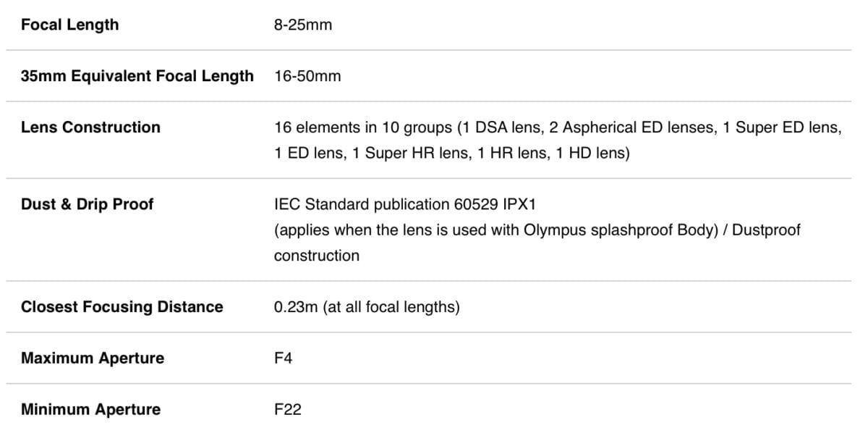Click the Minimum Aperture label
The height and width of the screenshot is (441, 868).
point(91,410)
